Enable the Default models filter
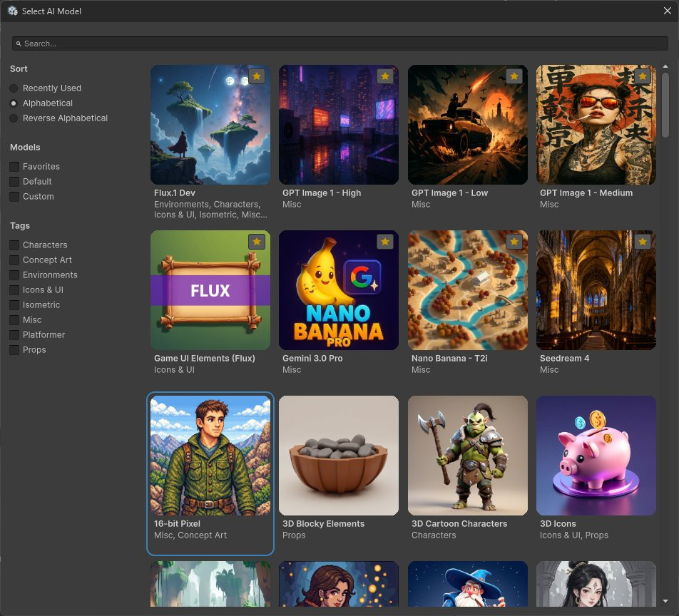The height and width of the screenshot is (616, 679). click(14, 181)
